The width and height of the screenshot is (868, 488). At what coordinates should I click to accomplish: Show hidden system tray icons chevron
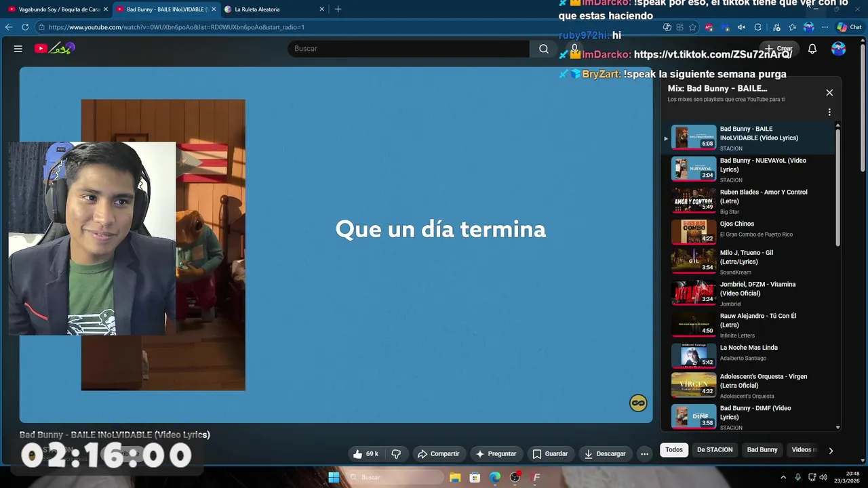(x=783, y=477)
